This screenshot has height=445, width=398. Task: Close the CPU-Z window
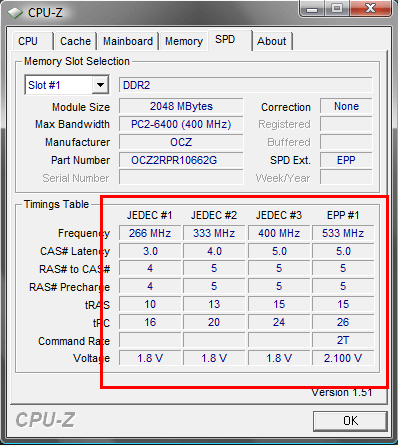(x=370, y=8)
